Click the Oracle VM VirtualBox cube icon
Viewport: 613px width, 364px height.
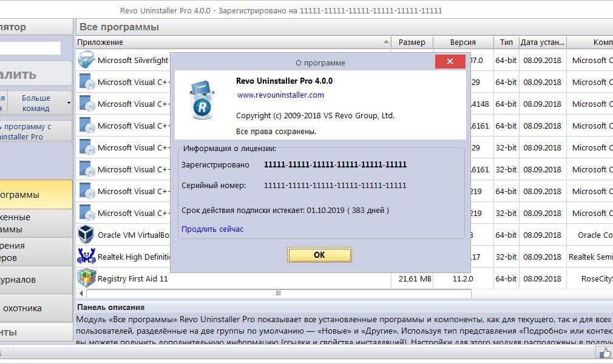tap(86, 235)
